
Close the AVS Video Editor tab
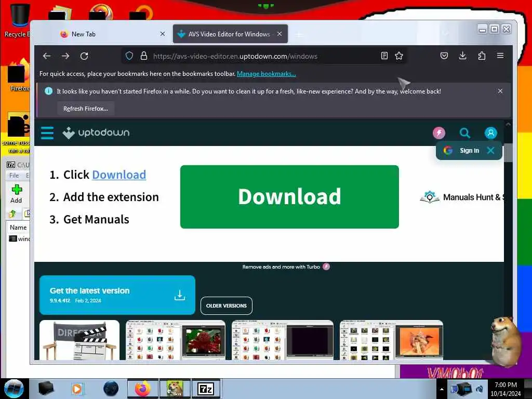[279, 34]
